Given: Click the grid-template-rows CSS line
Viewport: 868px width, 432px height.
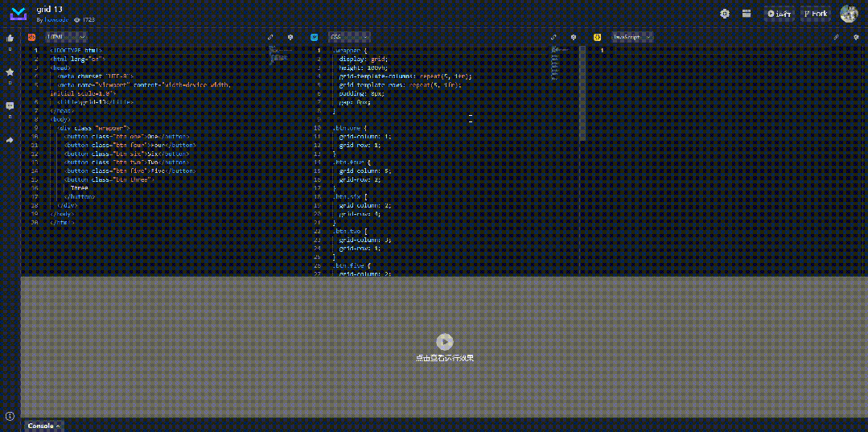Looking at the screenshot, I should point(400,84).
